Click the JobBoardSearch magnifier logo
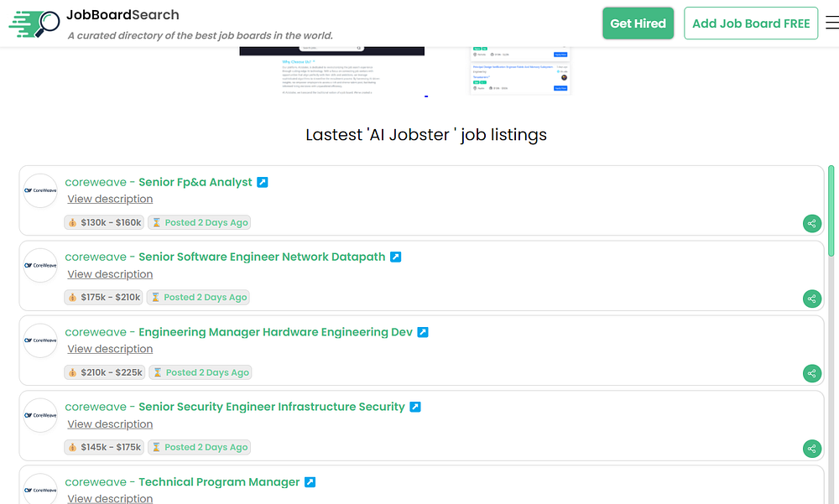 click(x=34, y=23)
